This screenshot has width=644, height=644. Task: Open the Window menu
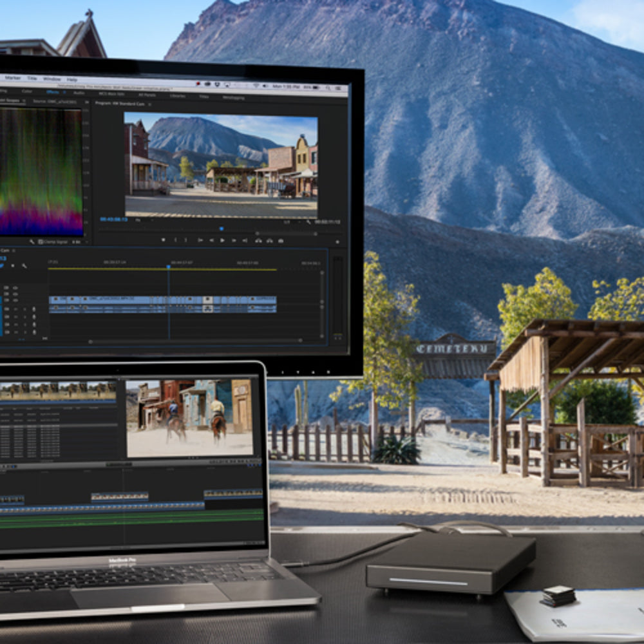(x=52, y=79)
